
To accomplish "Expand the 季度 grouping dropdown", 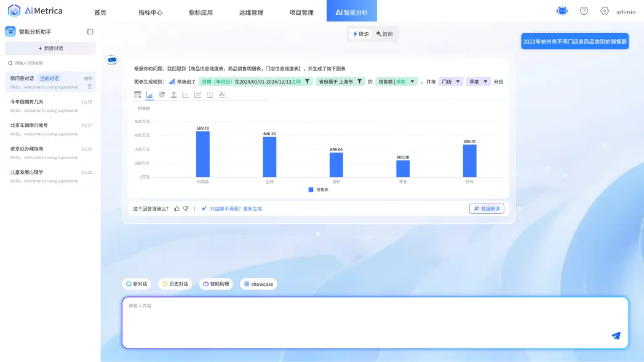I will click(479, 81).
